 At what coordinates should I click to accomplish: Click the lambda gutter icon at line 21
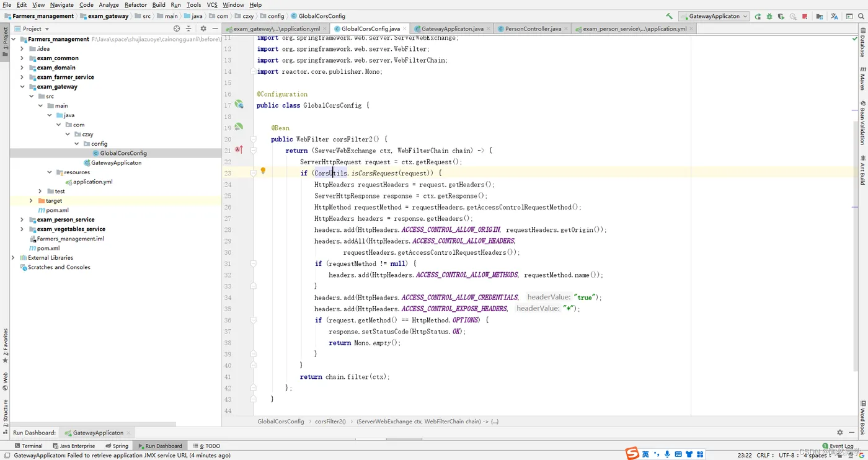(x=239, y=149)
